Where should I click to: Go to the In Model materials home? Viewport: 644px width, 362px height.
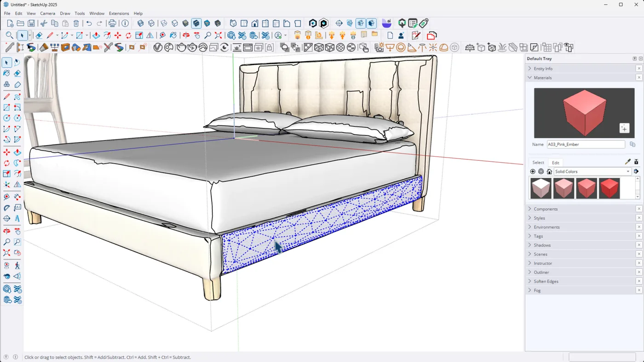click(549, 171)
